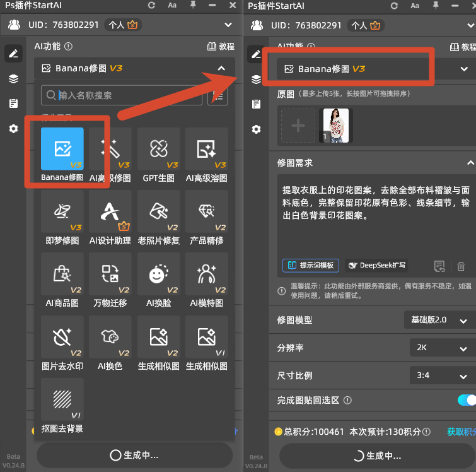Click the 输入名称搜索 search field
This screenshot has width=476, height=472.
point(122,95)
